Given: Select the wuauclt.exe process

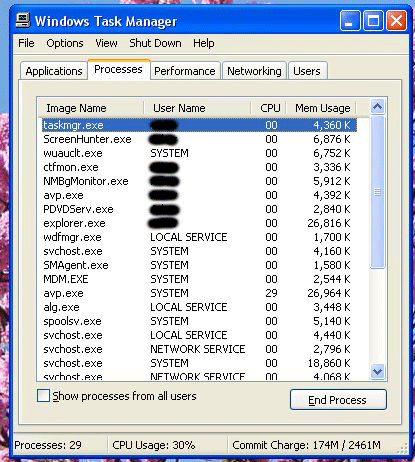Looking at the screenshot, I should pyautogui.click(x=199, y=153).
